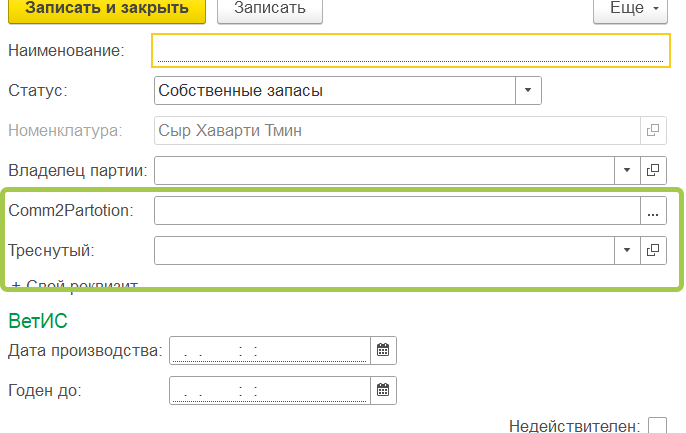This screenshot has width=686, height=433.
Task: Click the Владелец партии label
Action: [78, 171]
